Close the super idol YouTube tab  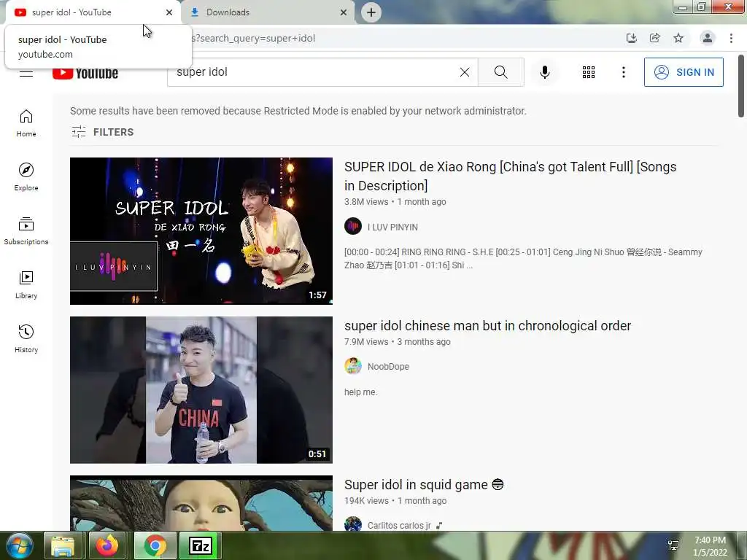click(169, 12)
